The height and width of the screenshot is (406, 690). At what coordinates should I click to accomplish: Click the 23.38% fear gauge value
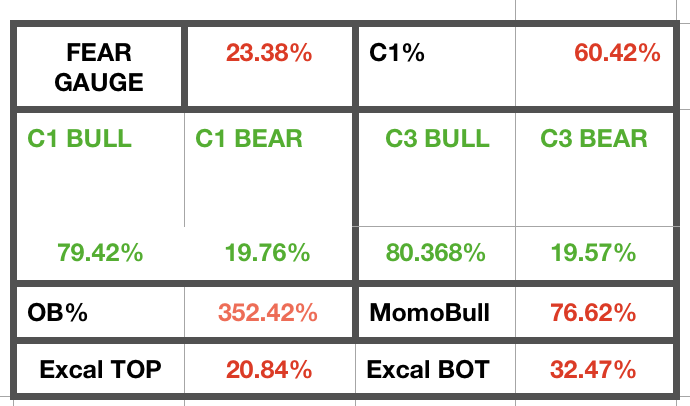(269, 53)
